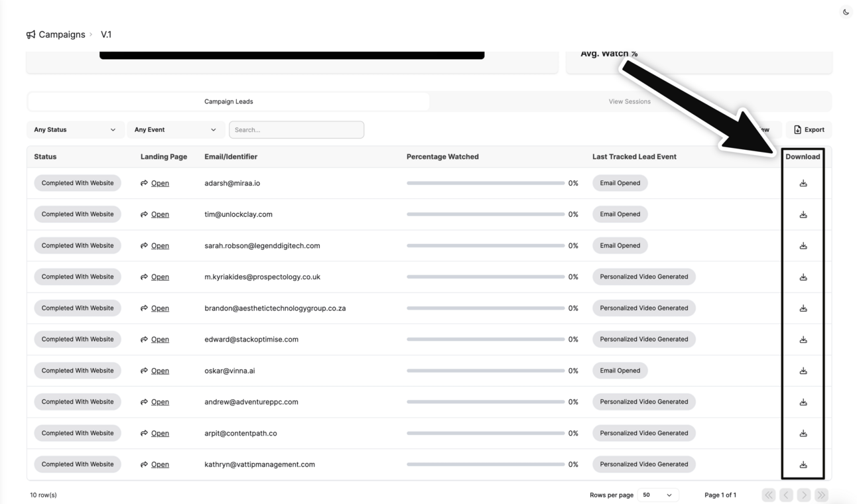
Task: Export the campaign leads
Action: pyautogui.click(x=809, y=130)
